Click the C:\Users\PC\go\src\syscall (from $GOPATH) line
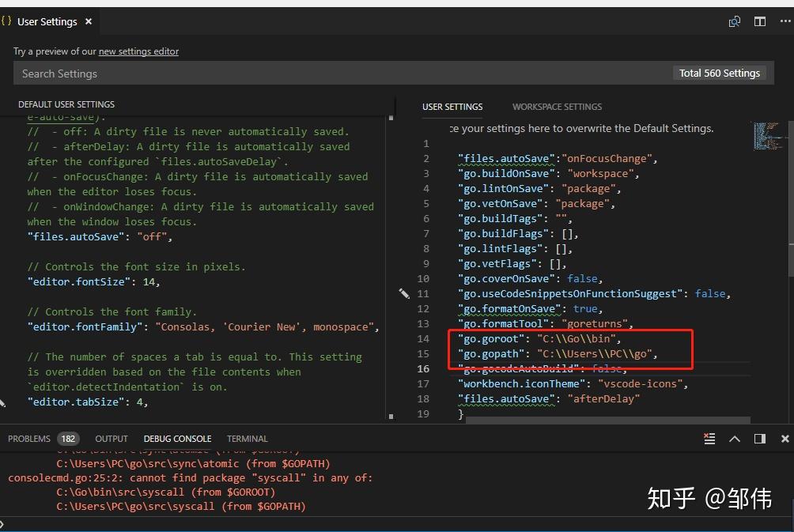 tap(181, 506)
